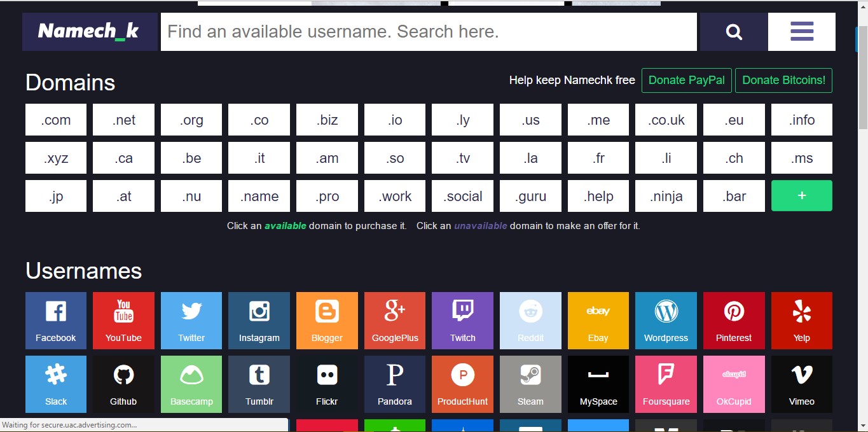Click the Reddit tile
The width and height of the screenshot is (868, 432).
(530, 321)
